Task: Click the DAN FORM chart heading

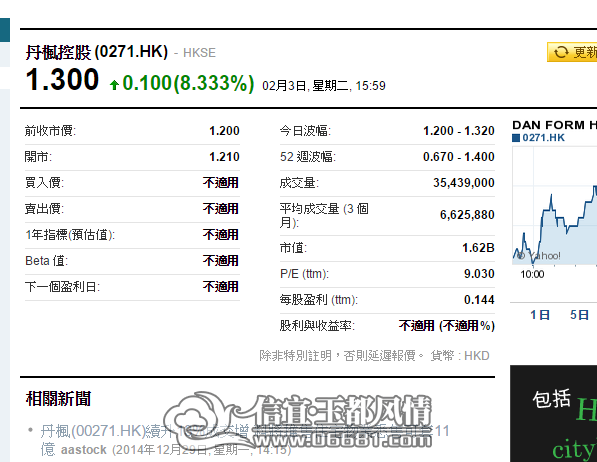Action: click(554, 125)
